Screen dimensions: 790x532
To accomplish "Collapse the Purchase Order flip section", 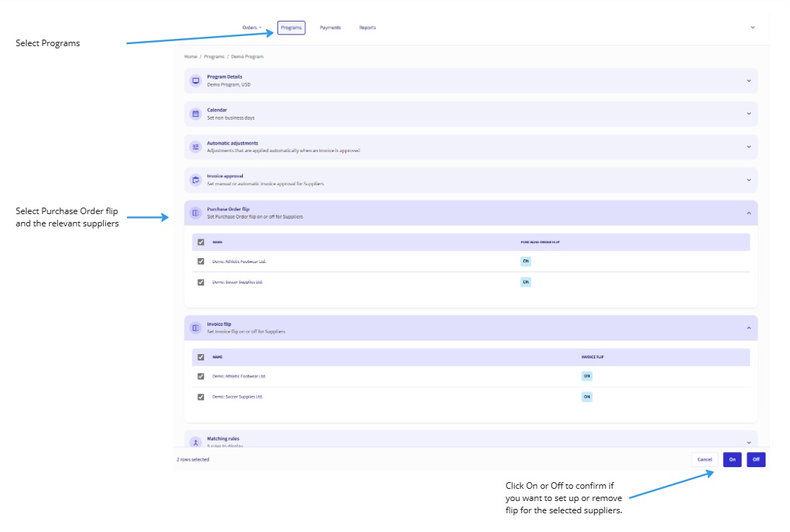I will point(749,213).
